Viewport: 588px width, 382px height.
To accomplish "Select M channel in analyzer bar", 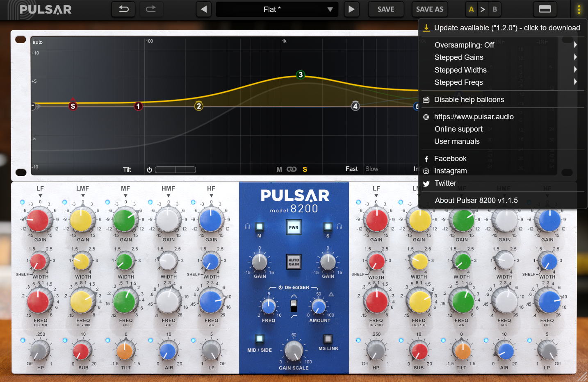I will pyautogui.click(x=279, y=169).
